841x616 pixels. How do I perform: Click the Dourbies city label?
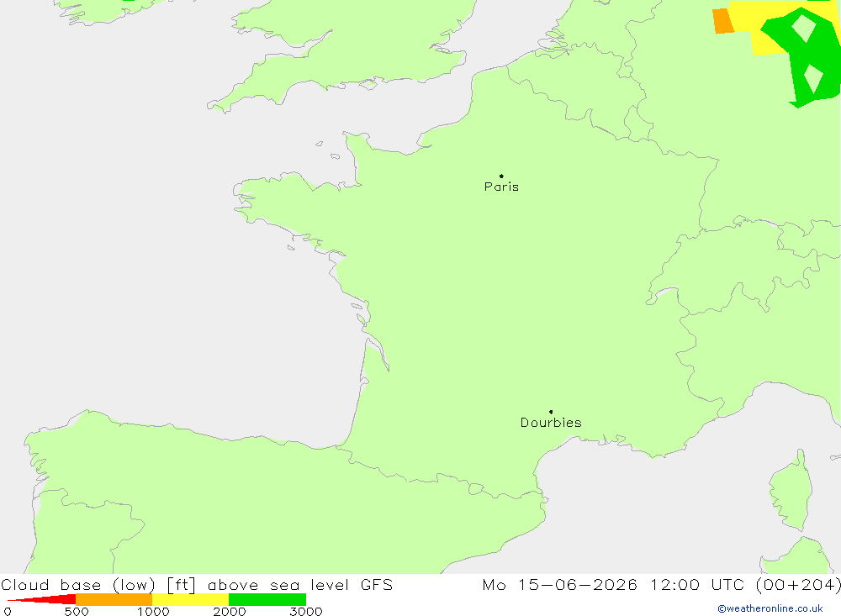551,423
